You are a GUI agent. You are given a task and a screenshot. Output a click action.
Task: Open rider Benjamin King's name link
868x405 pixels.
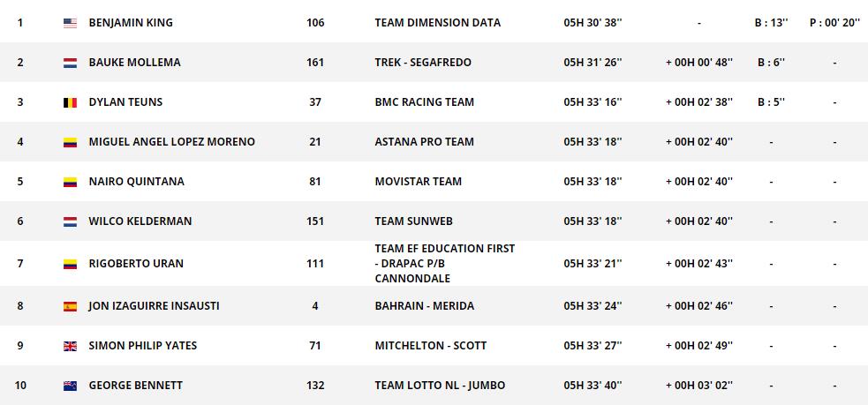pos(131,23)
